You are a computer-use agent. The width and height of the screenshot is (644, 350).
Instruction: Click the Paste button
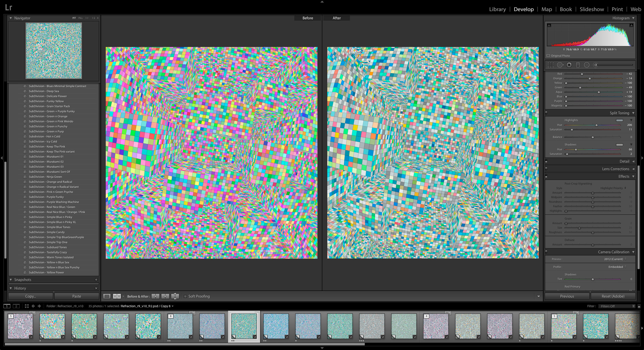tap(77, 296)
